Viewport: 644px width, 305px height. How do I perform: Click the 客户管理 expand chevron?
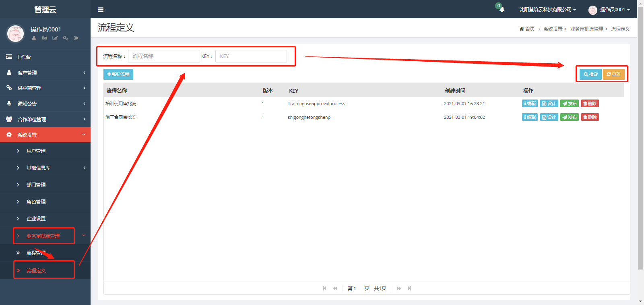click(x=84, y=73)
